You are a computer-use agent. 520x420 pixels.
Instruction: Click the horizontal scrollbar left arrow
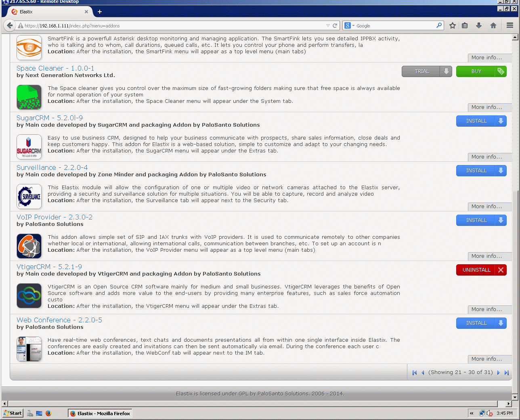[5, 403]
